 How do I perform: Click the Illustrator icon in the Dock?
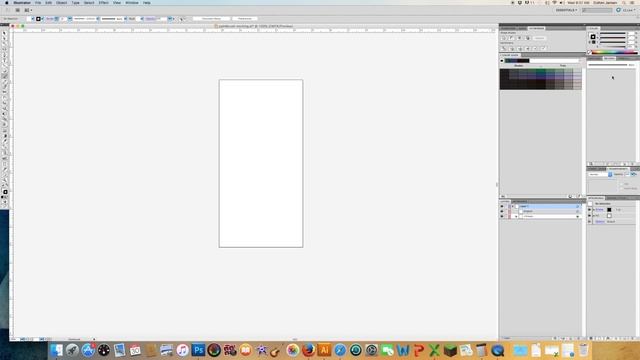click(x=324, y=350)
